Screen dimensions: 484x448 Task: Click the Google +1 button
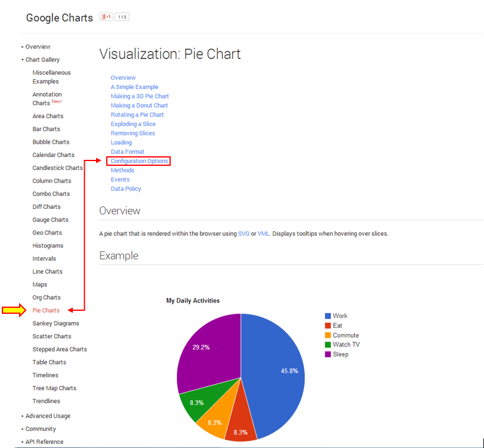[x=106, y=17]
